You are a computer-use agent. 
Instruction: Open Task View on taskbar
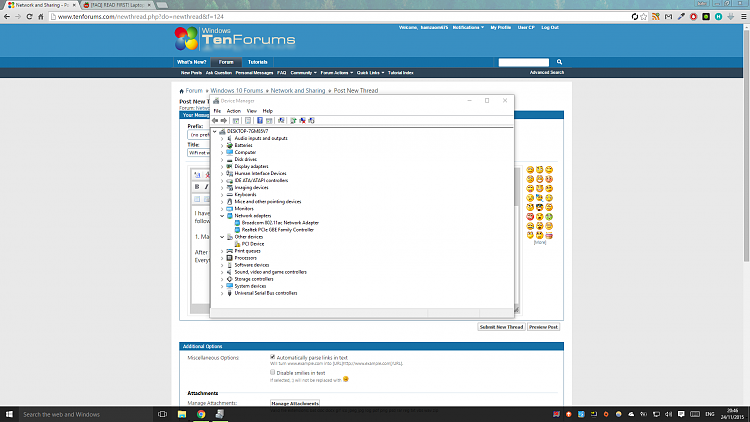[162, 414]
